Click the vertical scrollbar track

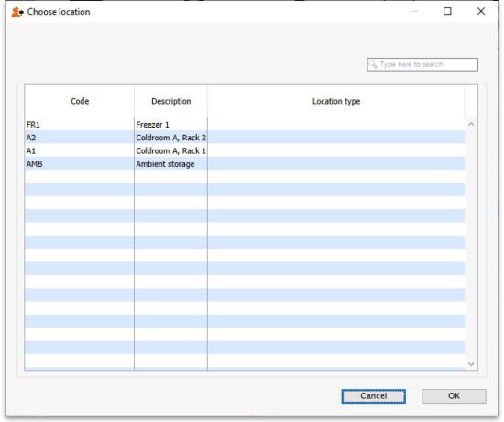[x=471, y=244]
